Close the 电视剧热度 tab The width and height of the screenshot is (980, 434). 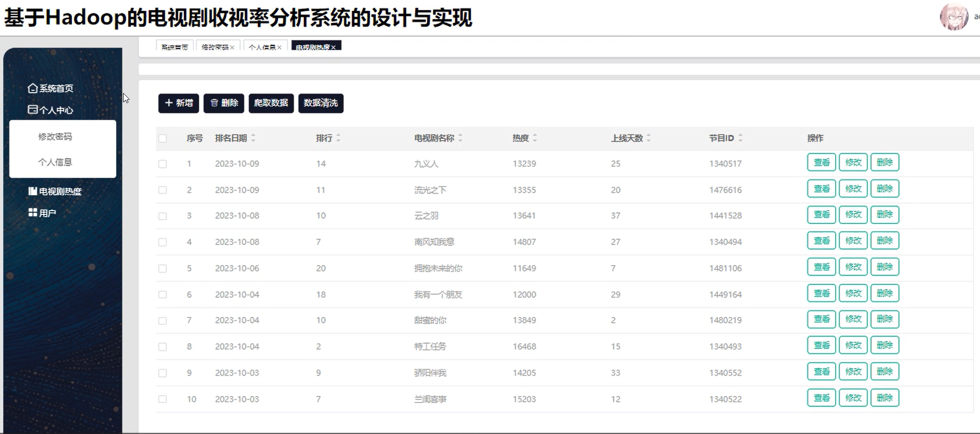click(x=333, y=48)
